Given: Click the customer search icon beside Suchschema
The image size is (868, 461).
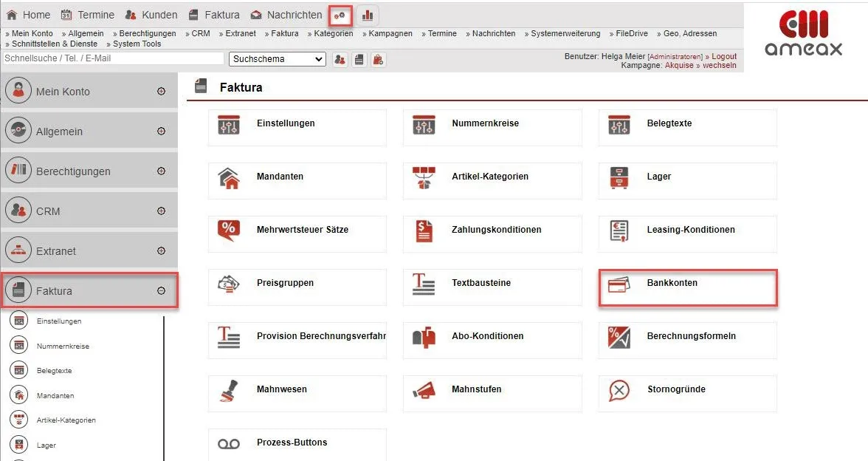Looking at the screenshot, I should (x=340, y=59).
